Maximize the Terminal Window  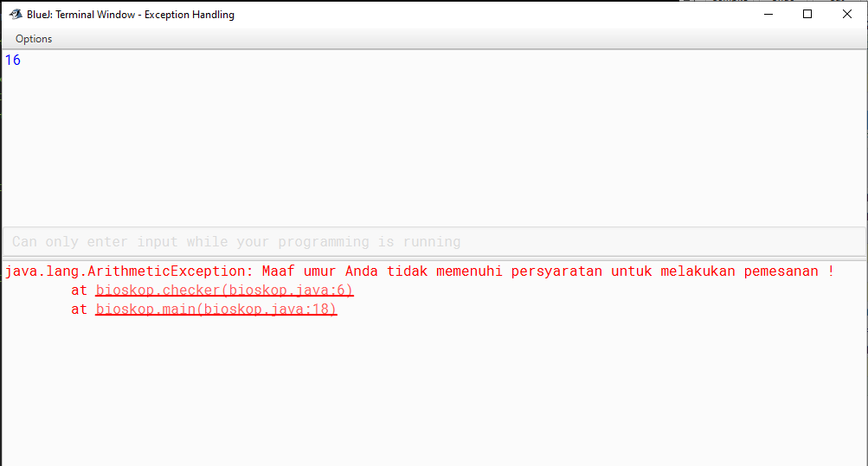807,15
